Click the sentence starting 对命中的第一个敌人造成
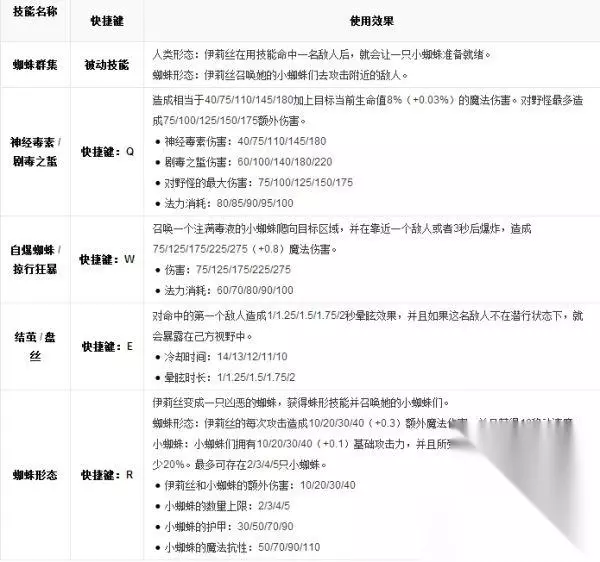Screen dimensions: 600x562 (x=368, y=316)
